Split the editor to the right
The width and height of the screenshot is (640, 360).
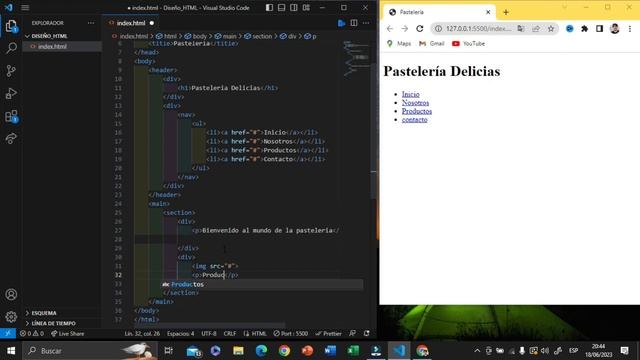point(354,23)
